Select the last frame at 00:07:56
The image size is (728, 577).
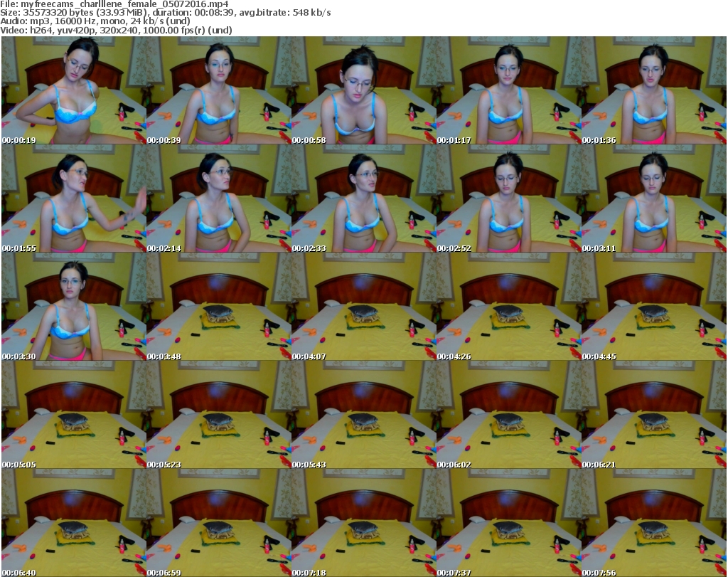click(654, 523)
